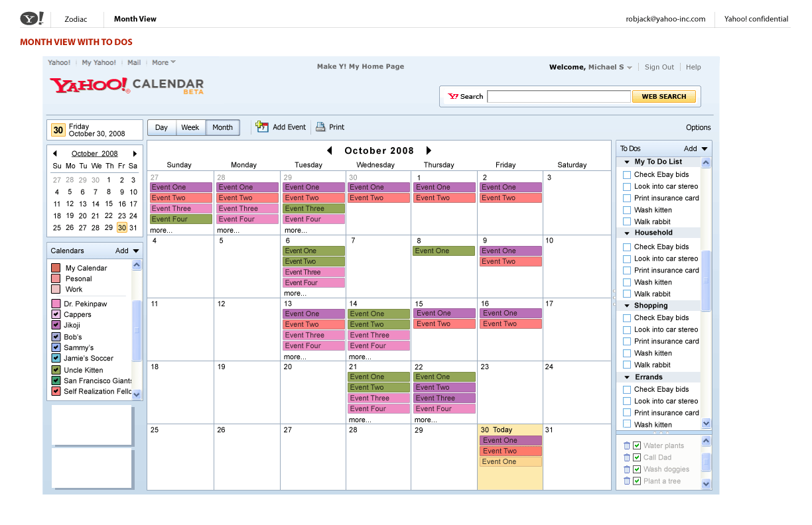Collapse the Household to do group
This screenshot has width=812, height=525.
point(627,233)
